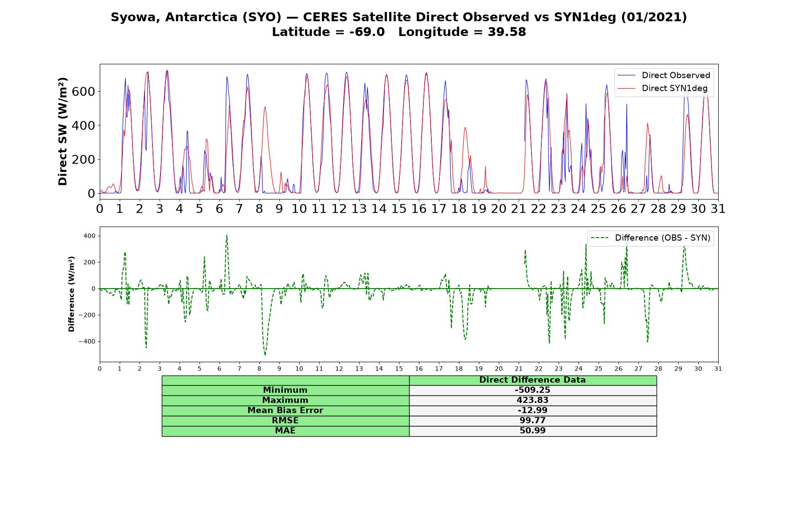Click the Direct Difference Data header
The height and width of the screenshot is (532, 798).
pos(532,380)
